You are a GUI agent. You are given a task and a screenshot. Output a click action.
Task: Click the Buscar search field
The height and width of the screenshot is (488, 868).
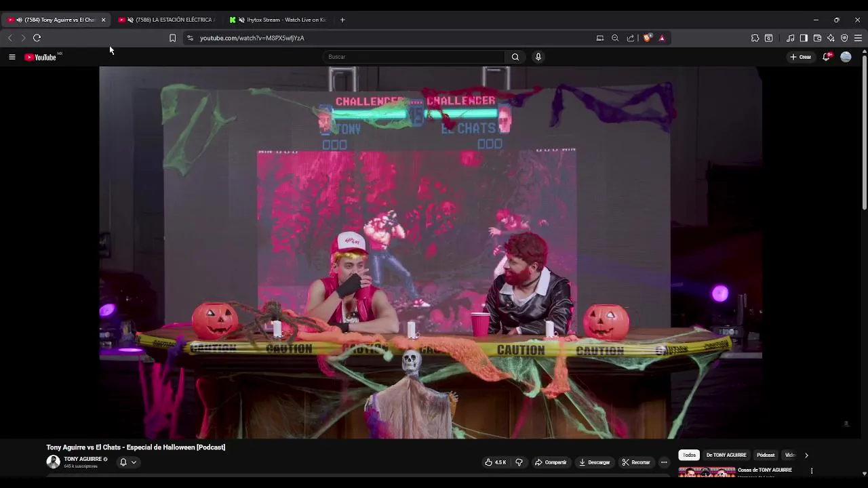pos(414,57)
